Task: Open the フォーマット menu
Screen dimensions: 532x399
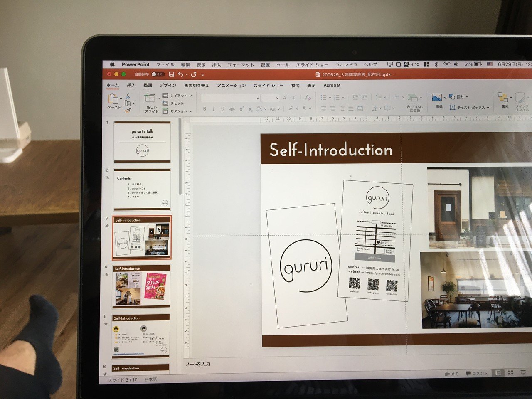Action: [241, 65]
